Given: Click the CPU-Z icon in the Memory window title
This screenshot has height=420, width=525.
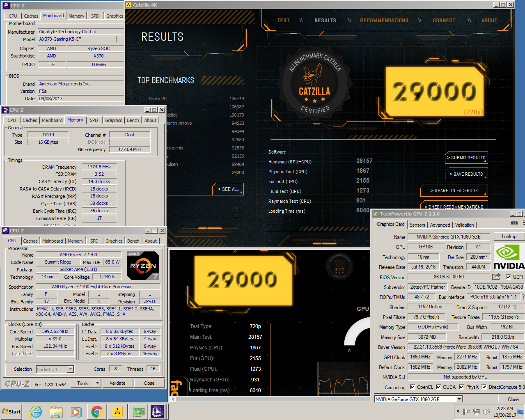Looking at the screenshot, I should point(5,110).
